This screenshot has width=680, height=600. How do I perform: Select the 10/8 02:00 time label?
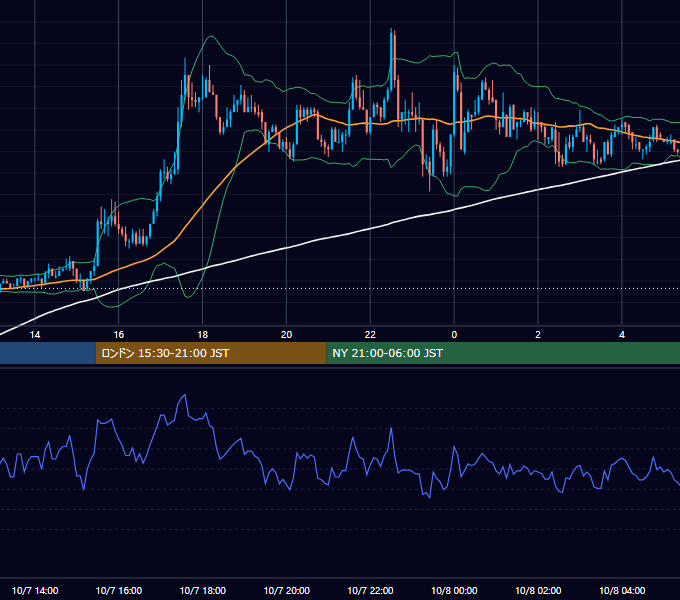[538, 590]
